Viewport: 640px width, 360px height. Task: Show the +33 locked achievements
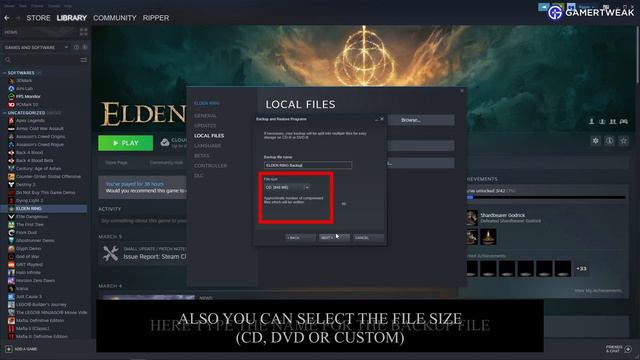pyautogui.click(x=581, y=269)
